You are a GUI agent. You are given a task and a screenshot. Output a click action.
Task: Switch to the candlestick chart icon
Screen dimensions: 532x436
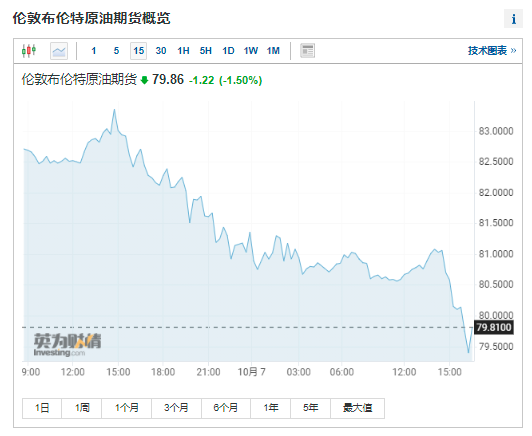(x=29, y=51)
